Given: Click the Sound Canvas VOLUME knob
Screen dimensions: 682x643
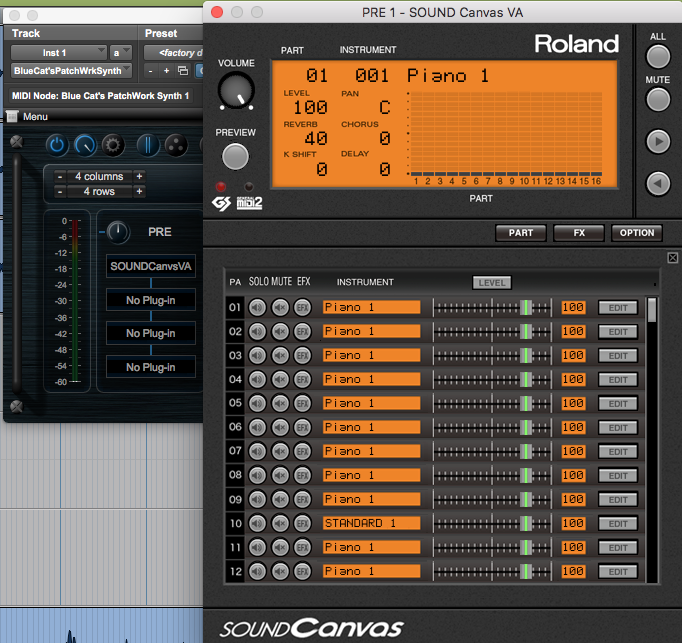Looking at the screenshot, I should 236,90.
